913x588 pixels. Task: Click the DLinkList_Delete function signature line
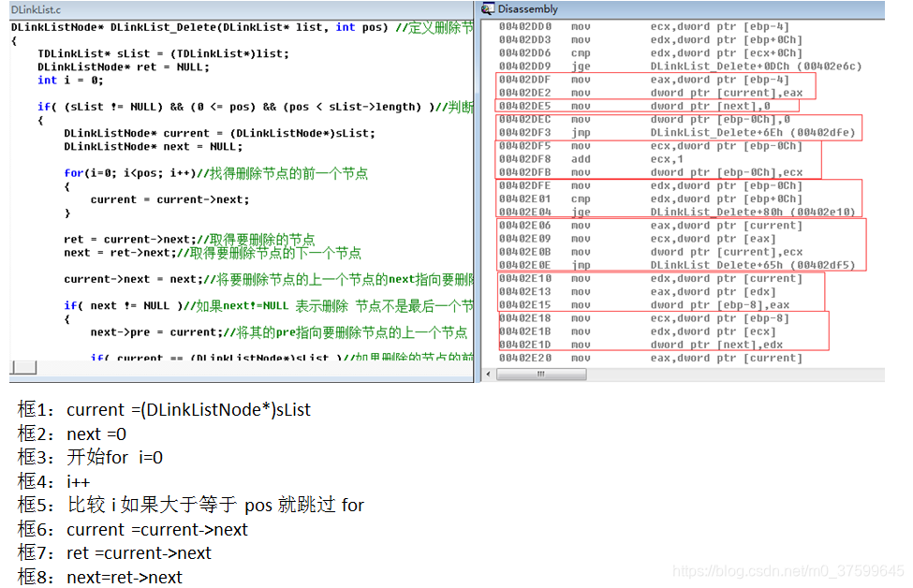tap(243, 27)
